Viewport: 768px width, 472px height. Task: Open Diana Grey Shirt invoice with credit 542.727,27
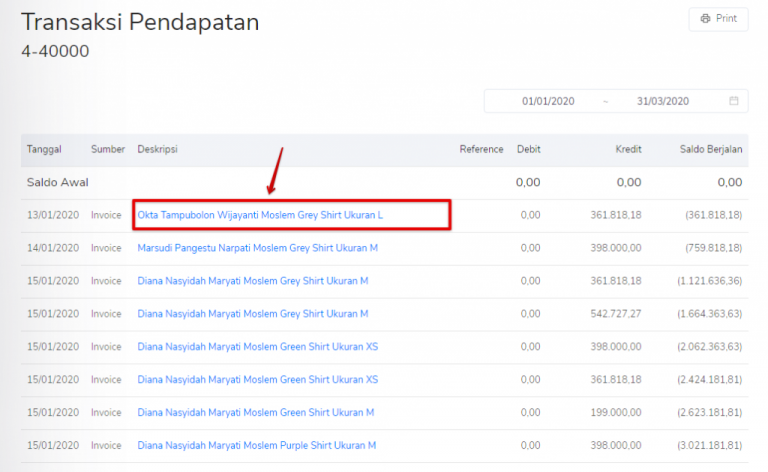click(x=253, y=314)
